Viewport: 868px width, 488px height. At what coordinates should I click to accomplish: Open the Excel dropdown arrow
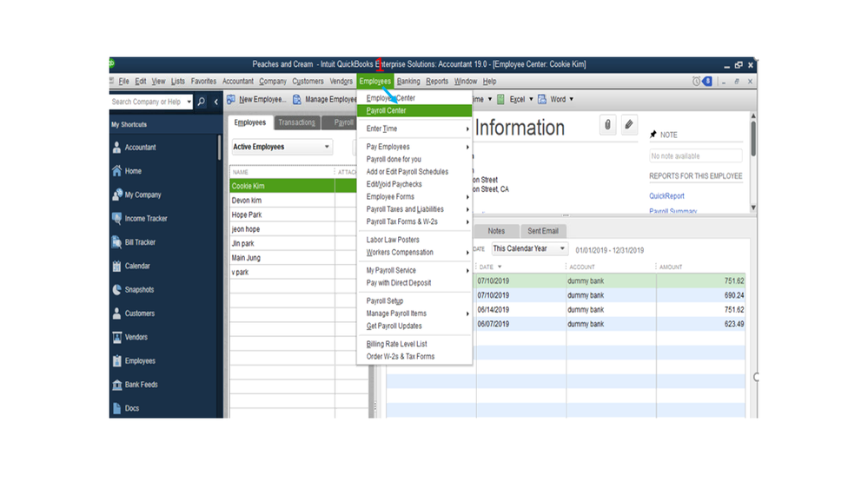[x=531, y=100]
